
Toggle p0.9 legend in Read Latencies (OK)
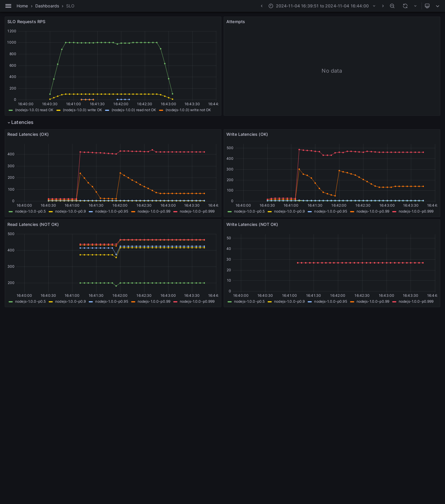(x=71, y=211)
